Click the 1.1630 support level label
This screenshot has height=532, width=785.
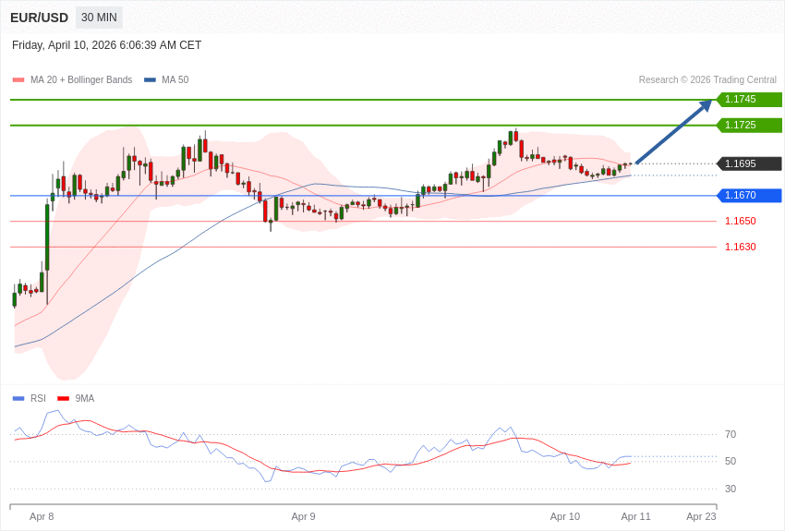tap(740, 248)
